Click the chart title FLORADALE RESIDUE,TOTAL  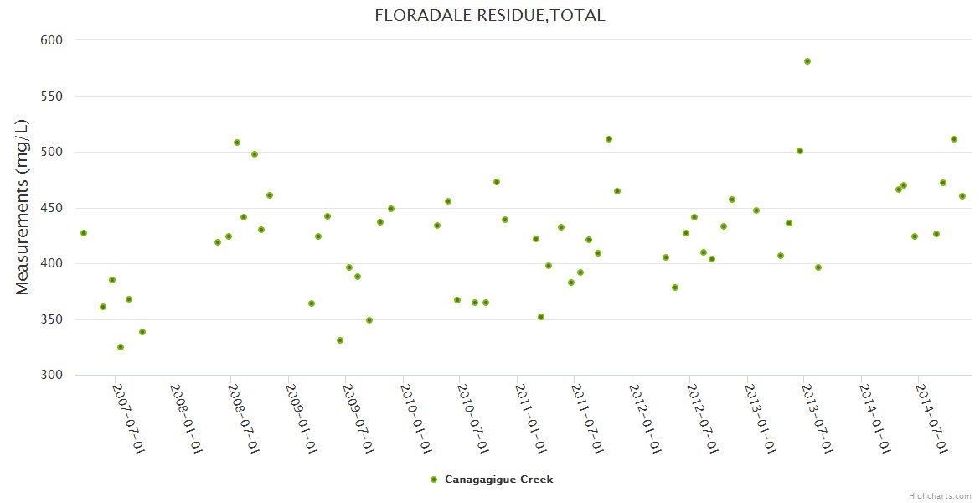[490, 15]
